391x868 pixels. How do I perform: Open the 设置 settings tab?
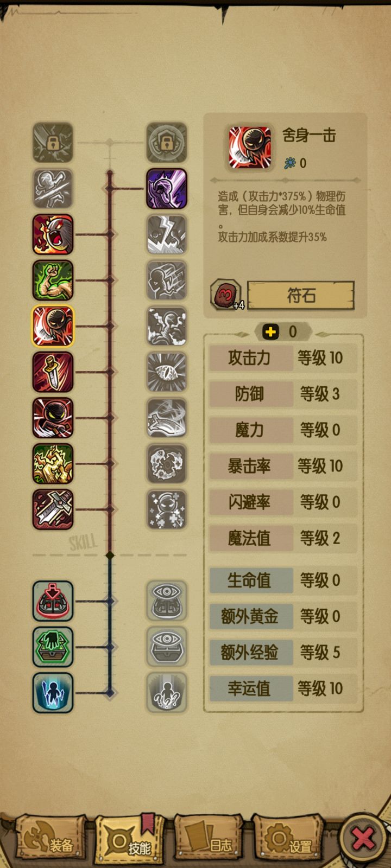point(288,838)
